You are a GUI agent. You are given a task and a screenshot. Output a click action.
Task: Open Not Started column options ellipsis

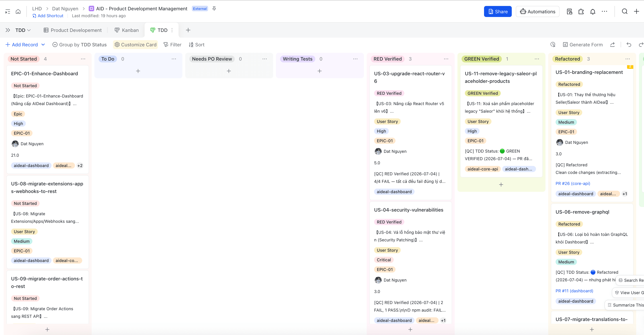pos(83,59)
